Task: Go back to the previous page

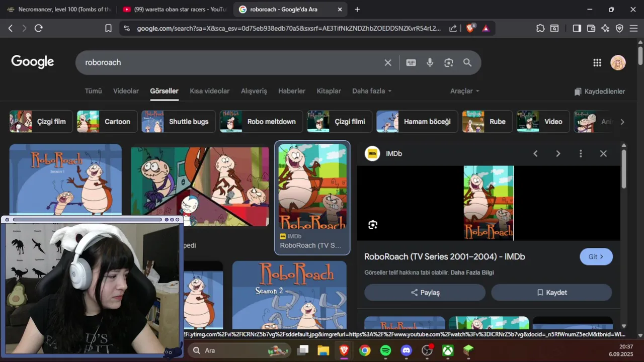Action: point(11,28)
